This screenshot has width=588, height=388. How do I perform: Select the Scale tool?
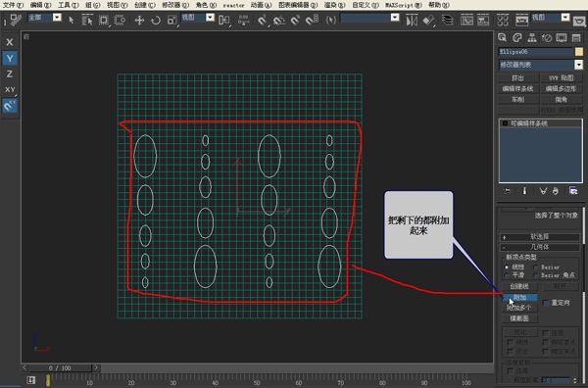click(172, 20)
